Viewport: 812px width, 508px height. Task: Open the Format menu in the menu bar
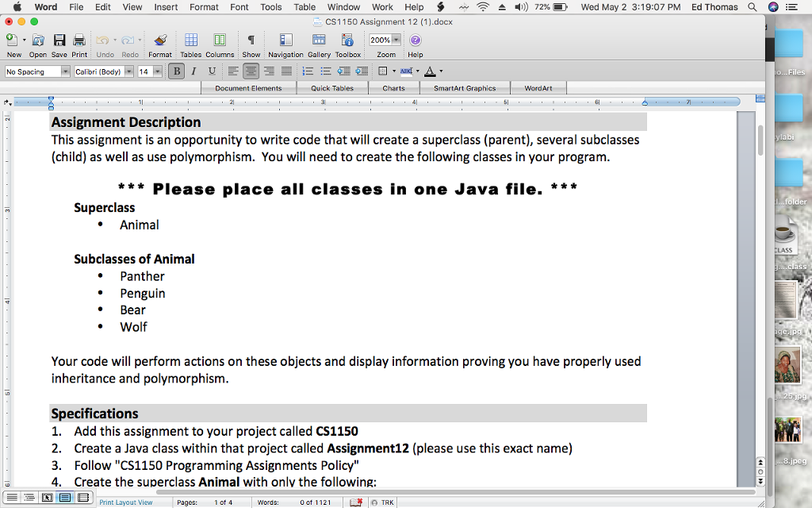pyautogui.click(x=204, y=7)
